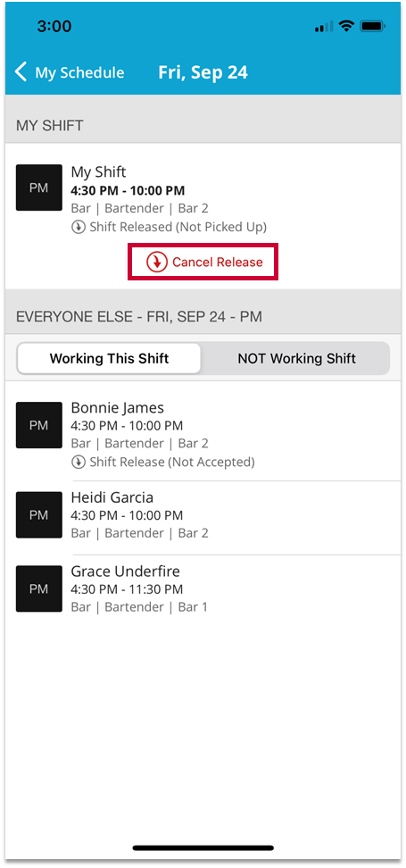Tap Bonnie's Shift Release status icon

[x=79, y=462]
